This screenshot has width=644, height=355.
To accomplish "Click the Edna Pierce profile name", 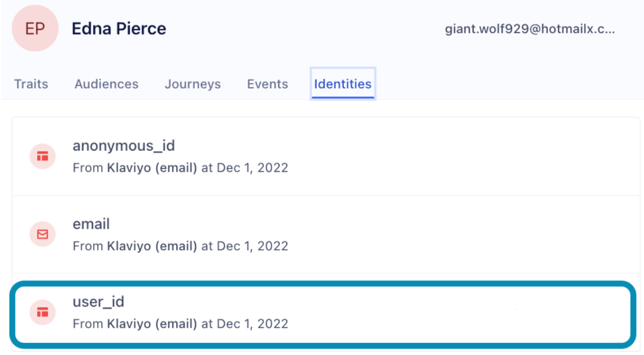I will [119, 29].
